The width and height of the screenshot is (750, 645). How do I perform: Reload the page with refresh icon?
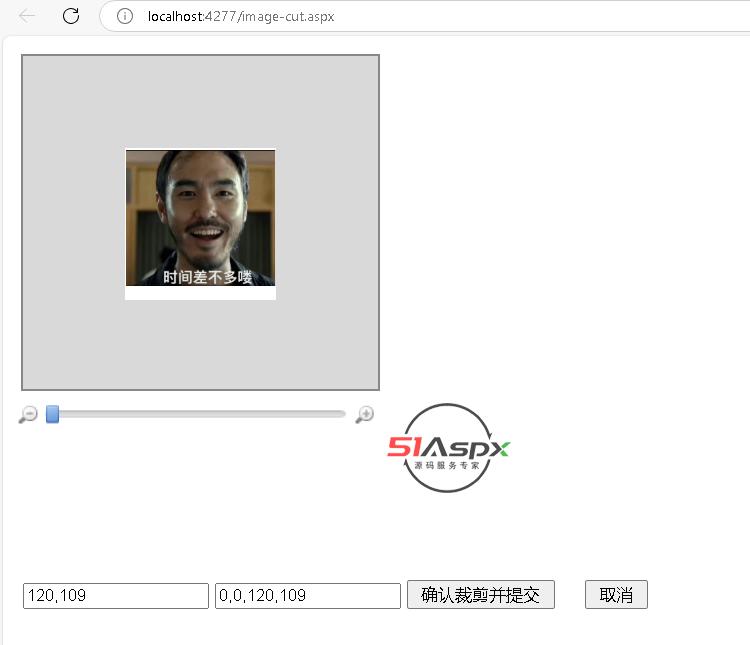click(x=71, y=16)
